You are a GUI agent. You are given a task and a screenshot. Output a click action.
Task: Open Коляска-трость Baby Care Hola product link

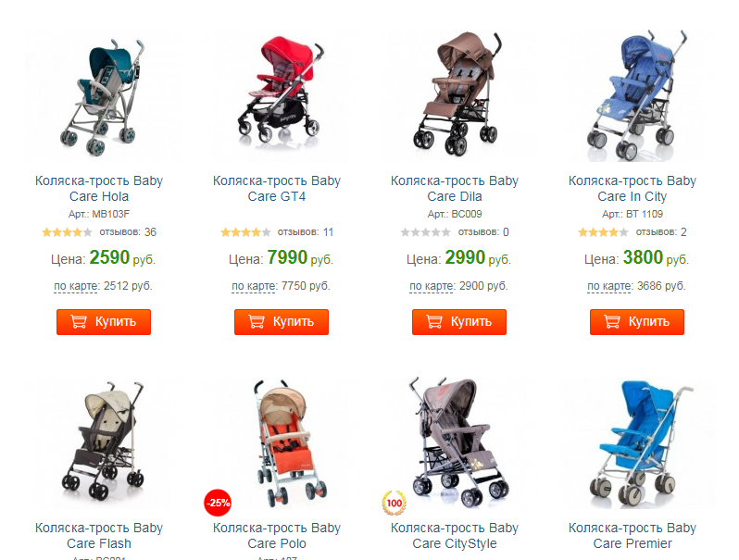99,189
